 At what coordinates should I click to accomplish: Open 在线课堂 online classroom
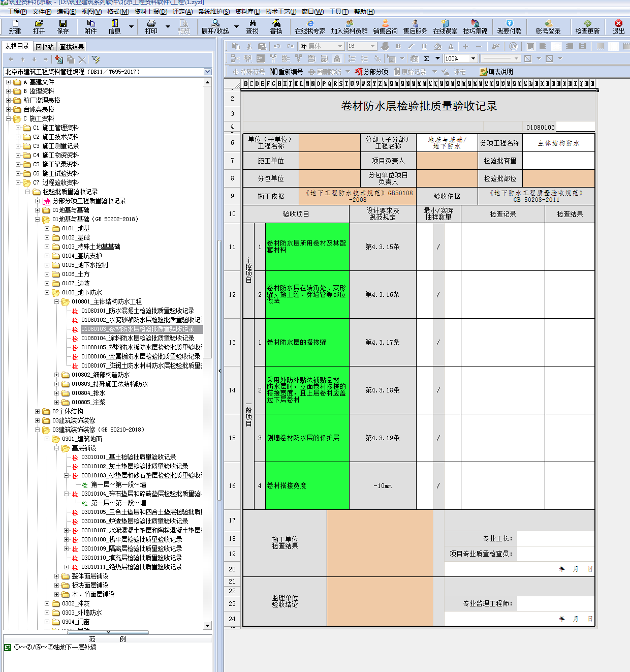point(446,26)
